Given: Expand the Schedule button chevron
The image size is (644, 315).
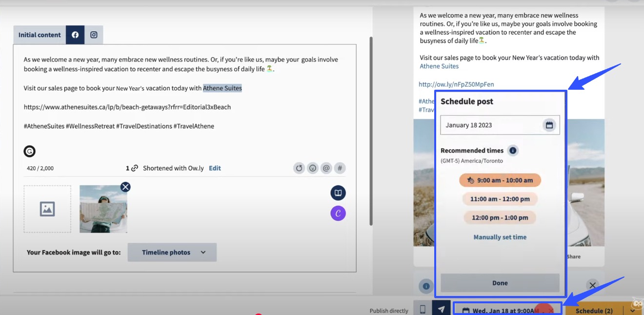Looking at the screenshot, I should pos(633,310).
